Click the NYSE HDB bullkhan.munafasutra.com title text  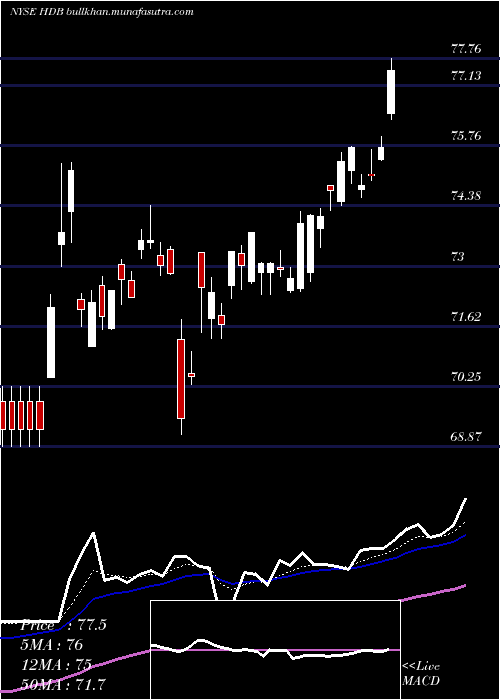point(102,12)
